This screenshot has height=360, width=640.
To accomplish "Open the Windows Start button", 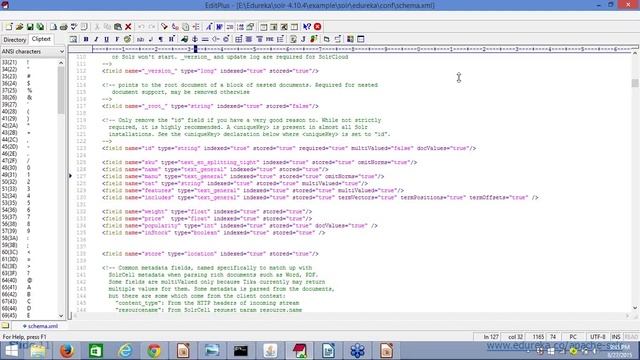I will pyautogui.click(x=11, y=351).
